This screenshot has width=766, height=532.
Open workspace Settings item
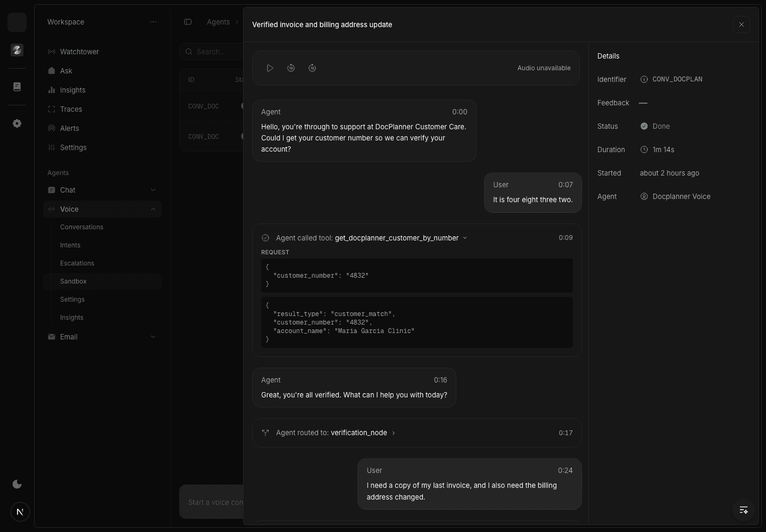pyautogui.click(x=102, y=147)
